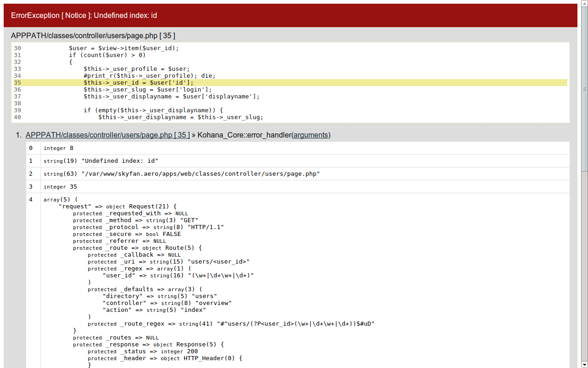Click argument 0 value "integer 8"
The image size is (588, 368).
coord(58,148)
